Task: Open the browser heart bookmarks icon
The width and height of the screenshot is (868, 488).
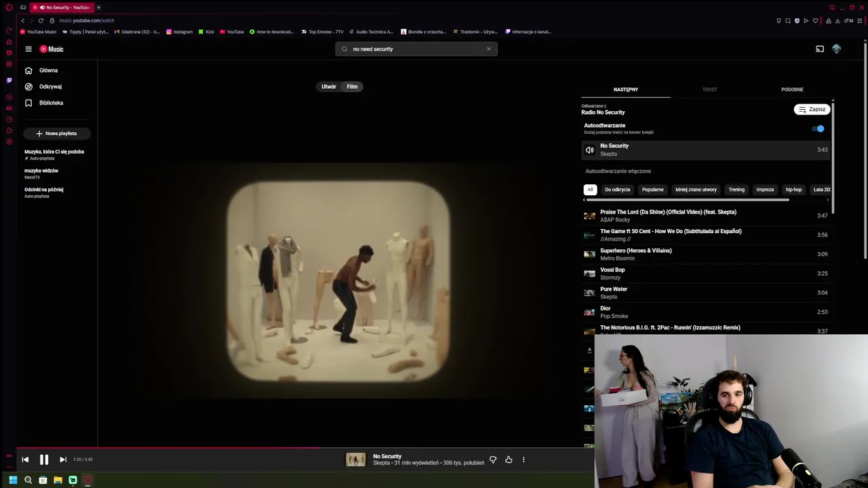Action: tap(815, 20)
